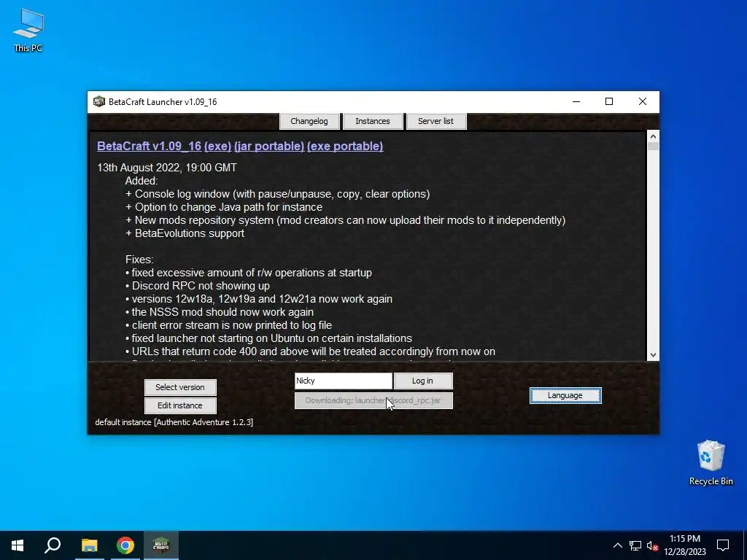Click the muted volume tray icon
Viewport: 747px width, 560px height.
click(x=653, y=545)
